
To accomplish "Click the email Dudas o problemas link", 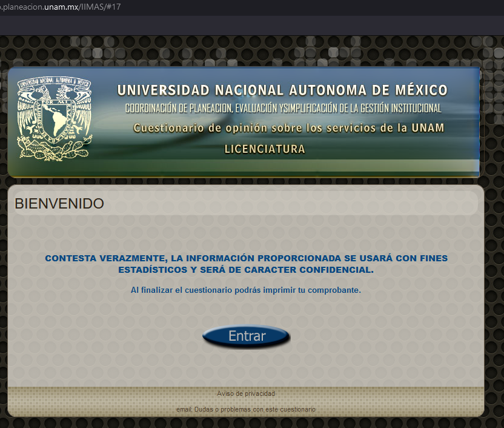I will click(246, 410).
